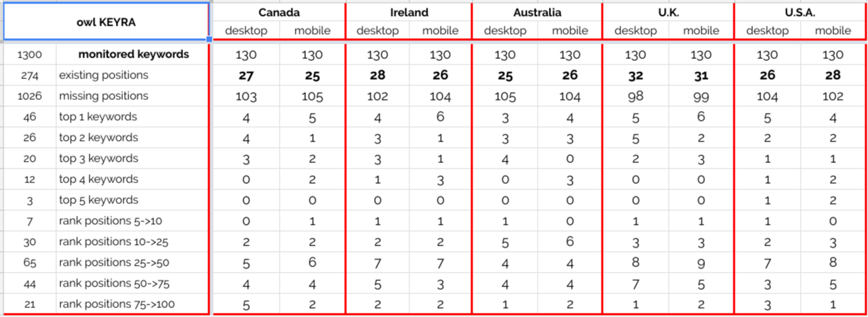Select the missing positions label cell
The width and height of the screenshot is (868, 317).
[x=133, y=96]
